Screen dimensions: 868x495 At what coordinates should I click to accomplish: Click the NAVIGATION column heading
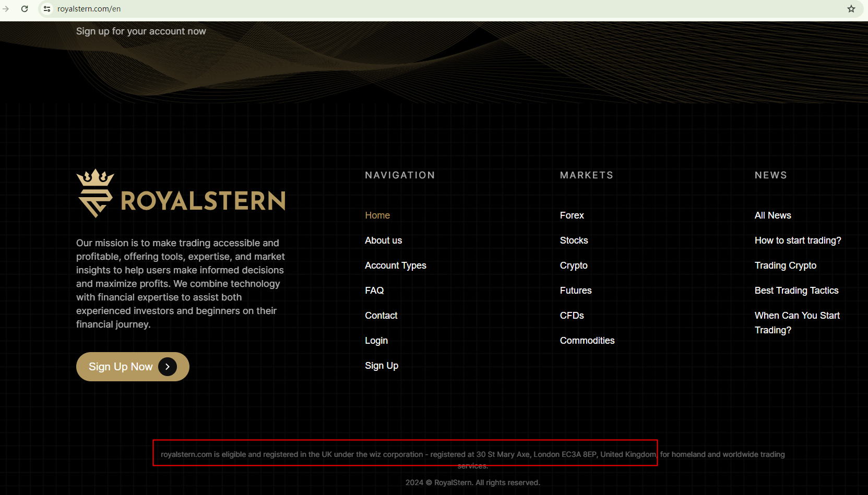tap(400, 175)
